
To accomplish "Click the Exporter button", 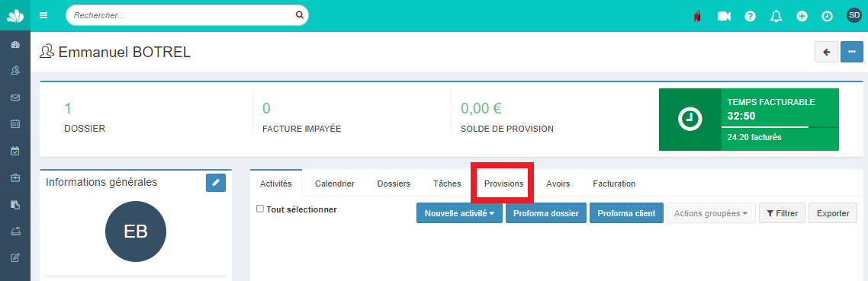I will click(x=833, y=213).
